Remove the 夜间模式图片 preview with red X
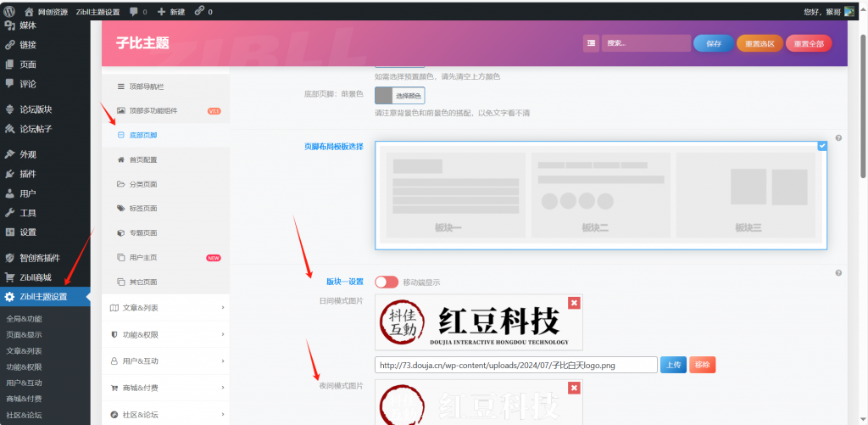 coord(574,388)
